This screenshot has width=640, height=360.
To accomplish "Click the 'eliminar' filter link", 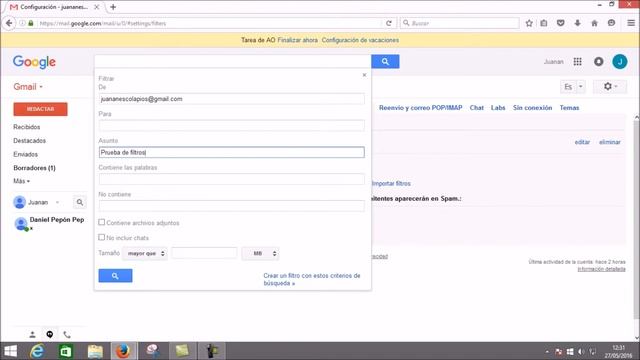I will 609,142.
